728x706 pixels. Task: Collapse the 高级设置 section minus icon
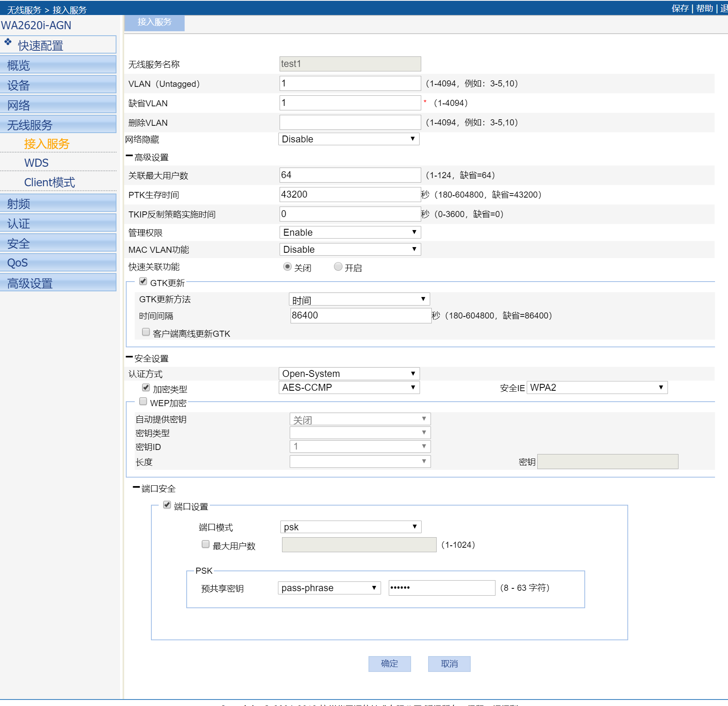129,156
